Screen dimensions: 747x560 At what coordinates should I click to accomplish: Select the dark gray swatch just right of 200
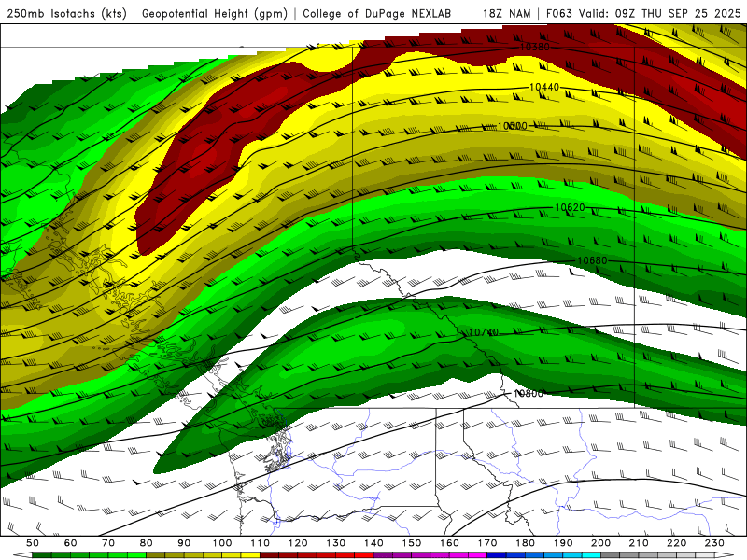[x=611, y=555]
